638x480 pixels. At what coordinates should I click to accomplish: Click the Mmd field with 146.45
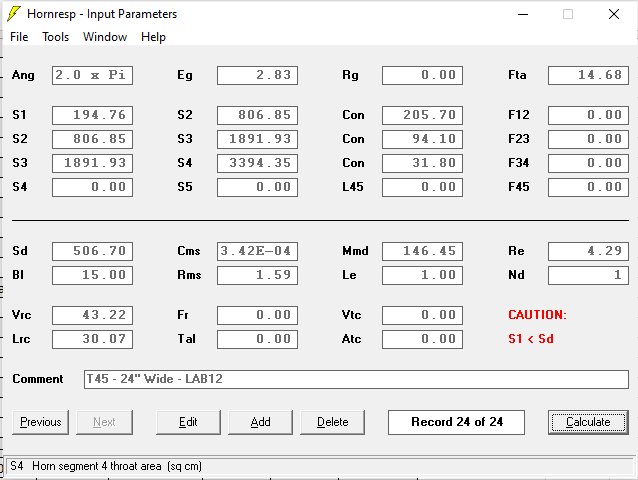point(422,251)
